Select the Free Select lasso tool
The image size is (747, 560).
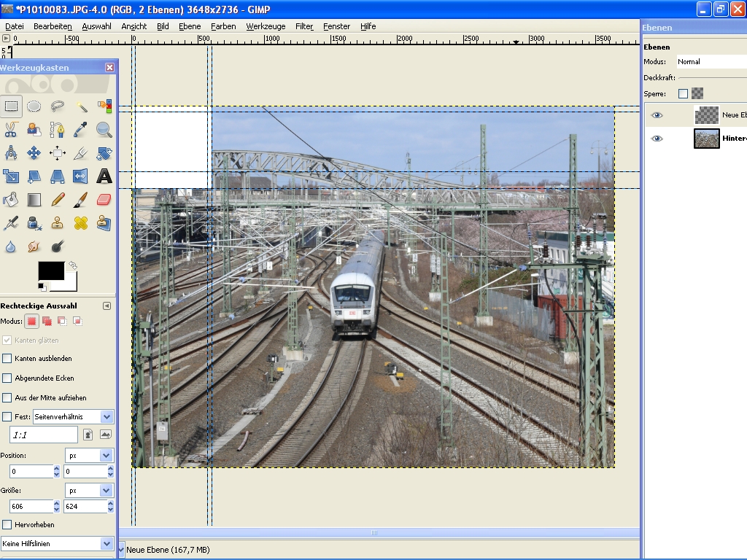57,106
